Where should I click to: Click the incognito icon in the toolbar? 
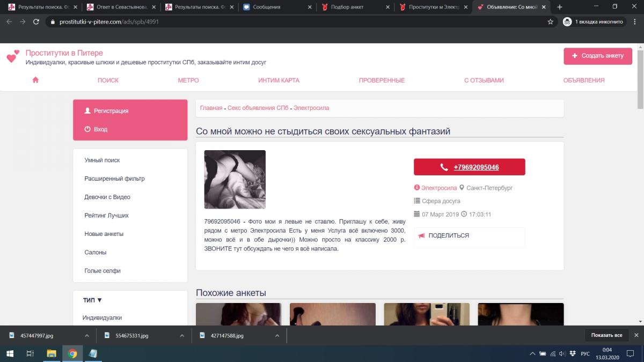567,22
